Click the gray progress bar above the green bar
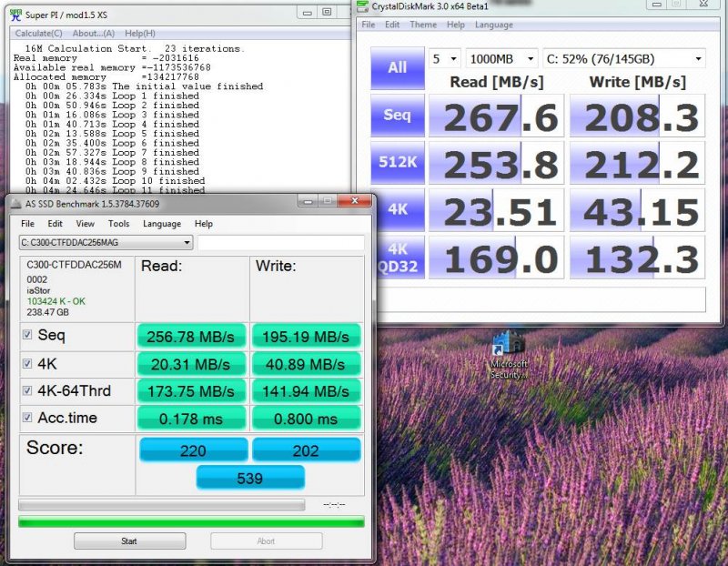This screenshot has height=566, width=728. pos(162,505)
